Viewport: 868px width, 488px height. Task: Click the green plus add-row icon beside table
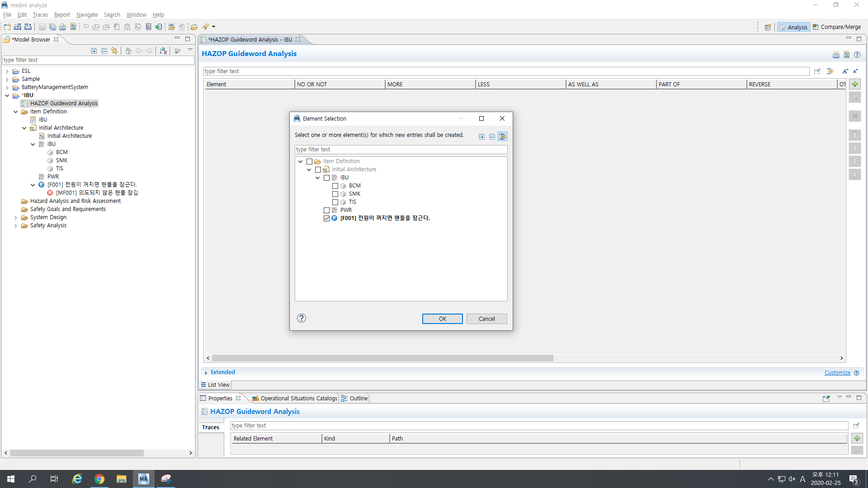click(854, 84)
